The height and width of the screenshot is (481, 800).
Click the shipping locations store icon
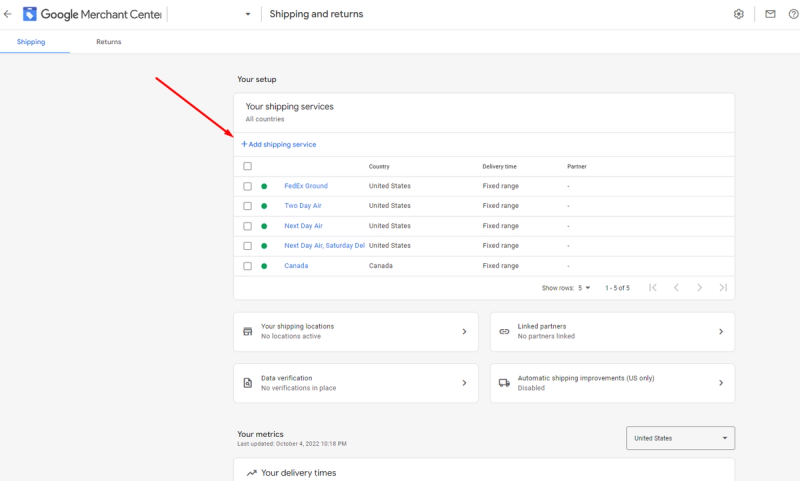[247, 331]
